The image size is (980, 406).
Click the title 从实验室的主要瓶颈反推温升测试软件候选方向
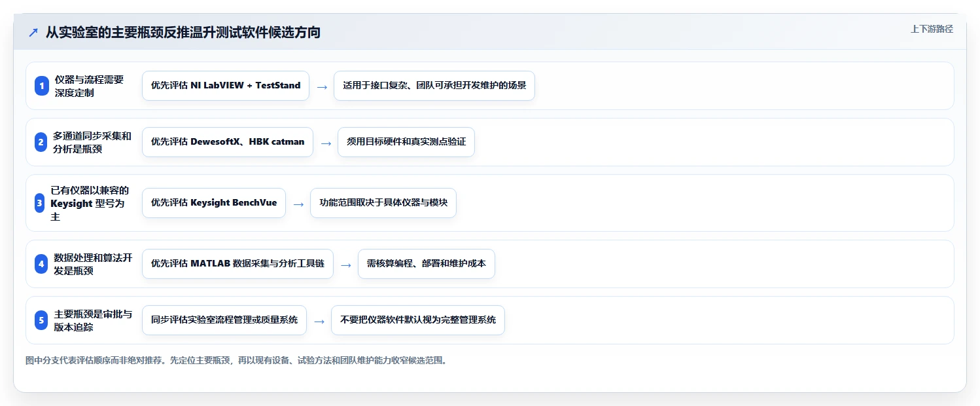coord(183,32)
